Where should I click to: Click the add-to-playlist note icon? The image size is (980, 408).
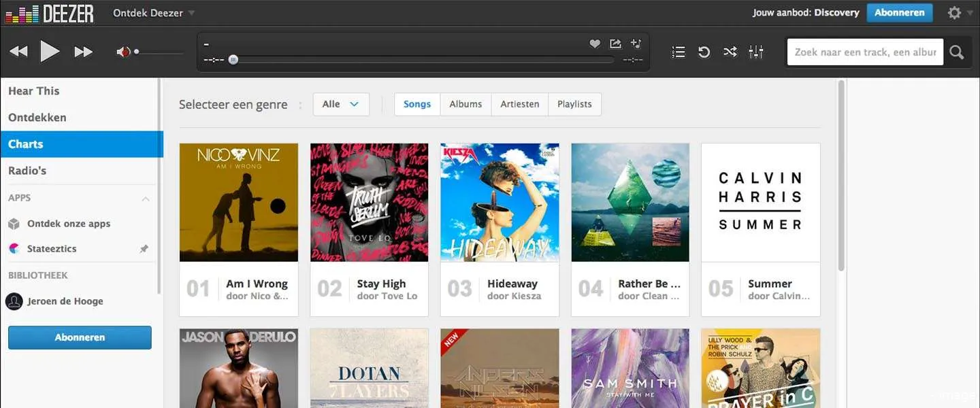click(636, 43)
